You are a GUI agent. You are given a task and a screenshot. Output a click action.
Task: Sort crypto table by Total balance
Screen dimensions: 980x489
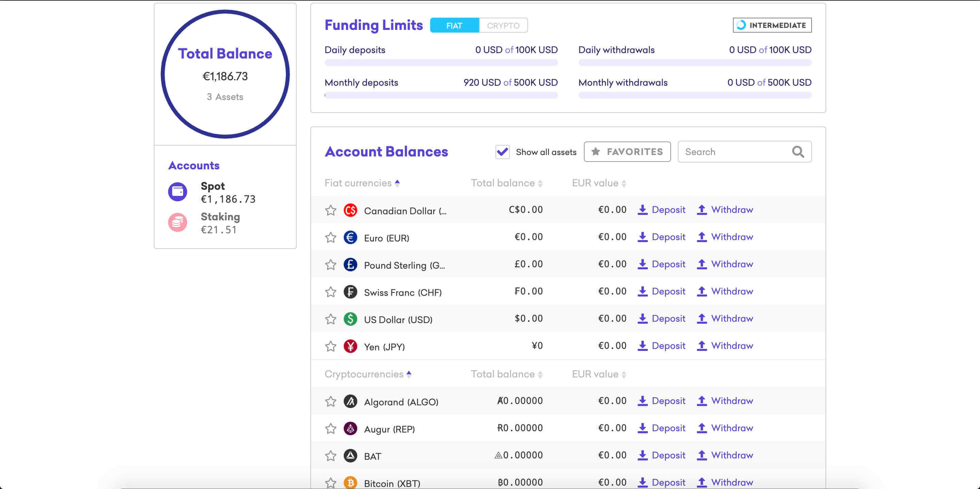point(506,374)
